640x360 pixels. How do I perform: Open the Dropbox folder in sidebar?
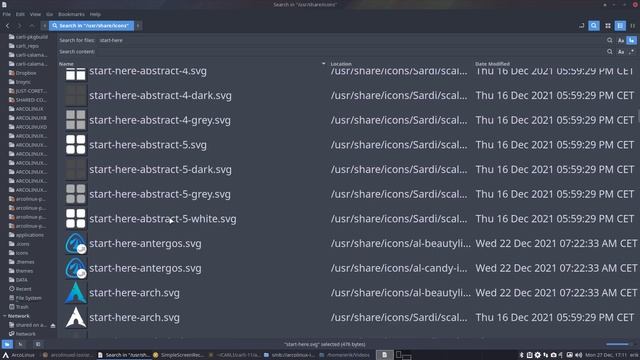(x=26, y=73)
